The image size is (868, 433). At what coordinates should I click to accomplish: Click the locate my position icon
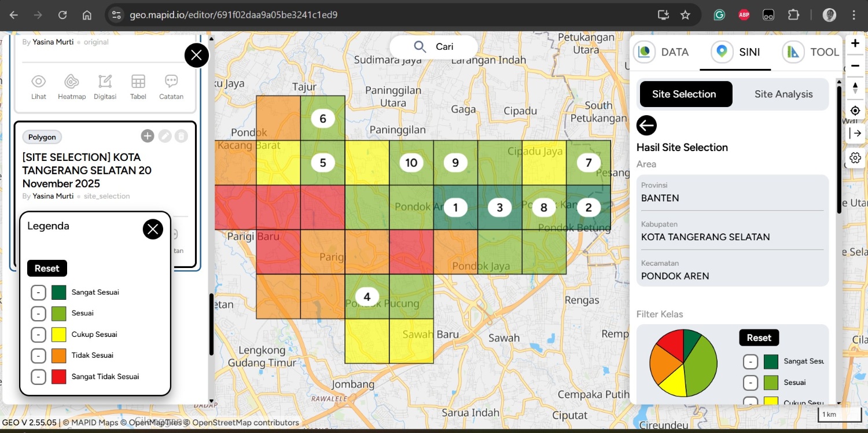855,111
